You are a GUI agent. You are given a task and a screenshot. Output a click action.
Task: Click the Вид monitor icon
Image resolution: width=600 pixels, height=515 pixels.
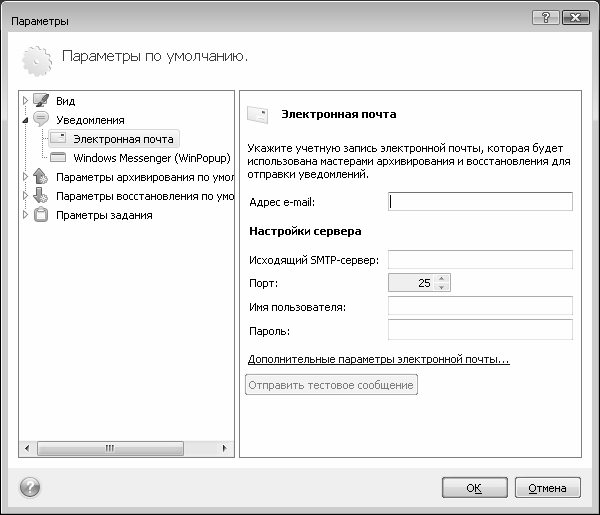coord(41,100)
